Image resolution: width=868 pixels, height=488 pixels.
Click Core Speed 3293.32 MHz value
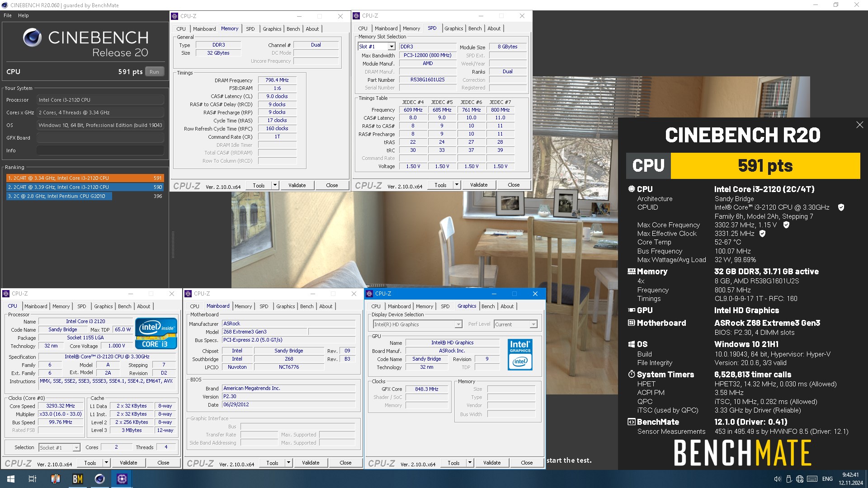(x=61, y=406)
